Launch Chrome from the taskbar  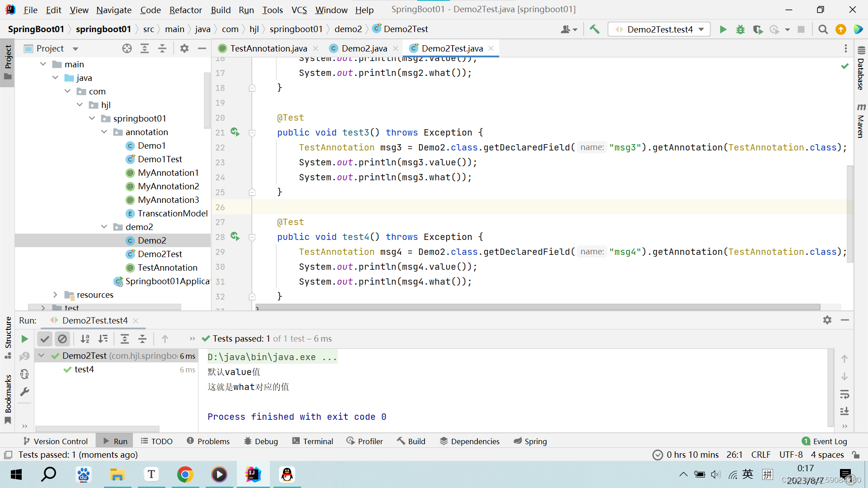185,474
